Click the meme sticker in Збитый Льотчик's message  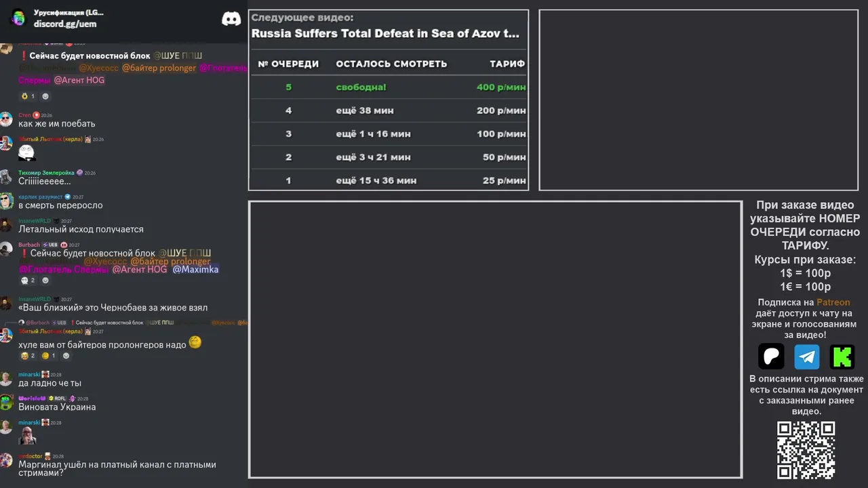click(26, 153)
